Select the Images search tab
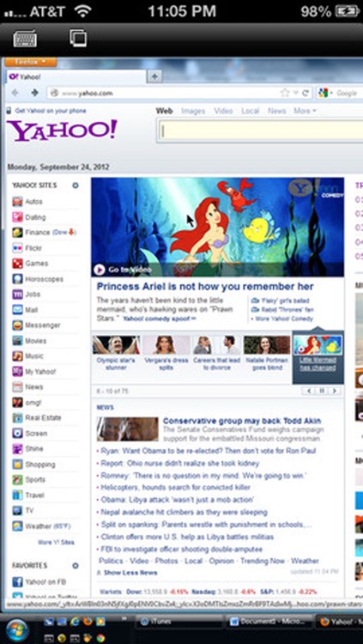 click(193, 111)
